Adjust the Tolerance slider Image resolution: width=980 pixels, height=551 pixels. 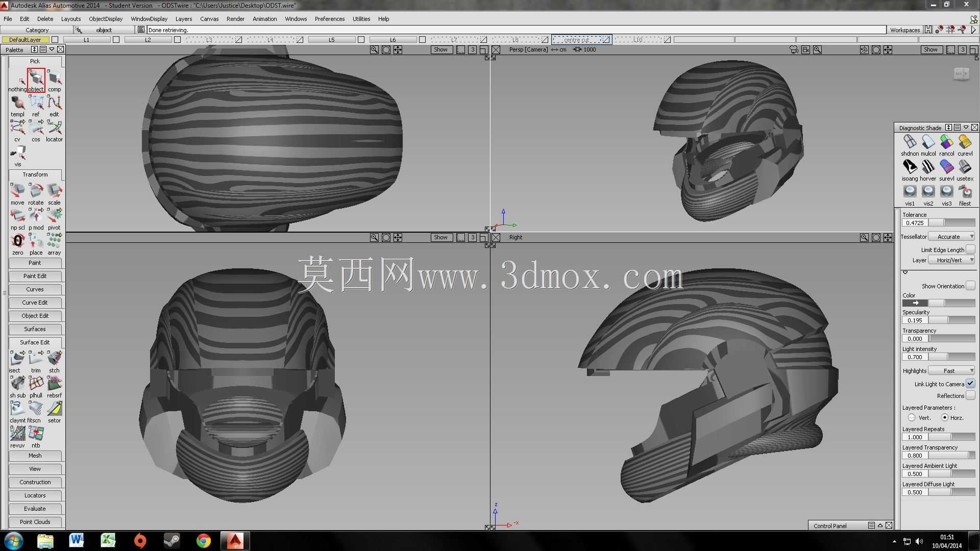tap(951, 223)
